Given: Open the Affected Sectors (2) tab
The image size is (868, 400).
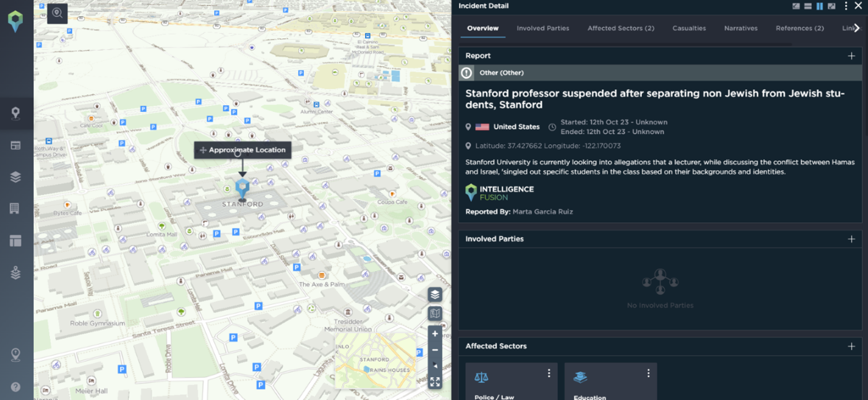Looking at the screenshot, I should pos(621,28).
